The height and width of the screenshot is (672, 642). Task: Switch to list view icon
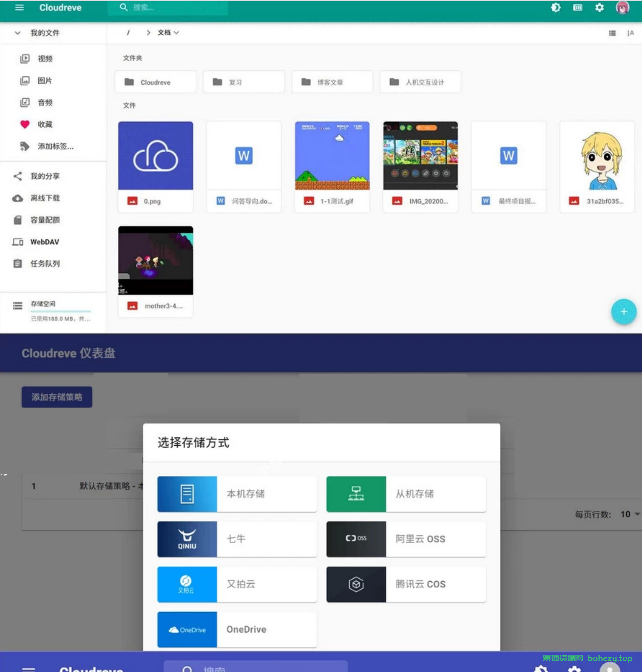[612, 33]
